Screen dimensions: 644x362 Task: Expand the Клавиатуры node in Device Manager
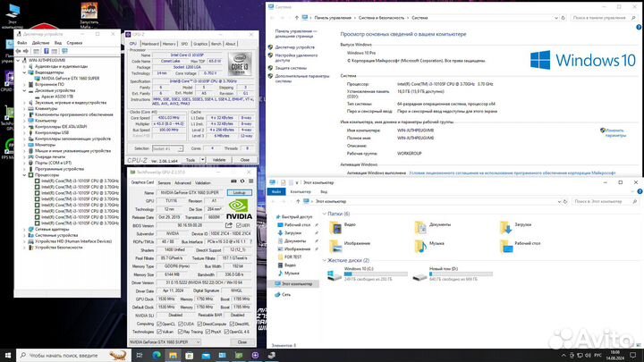tap(24, 109)
